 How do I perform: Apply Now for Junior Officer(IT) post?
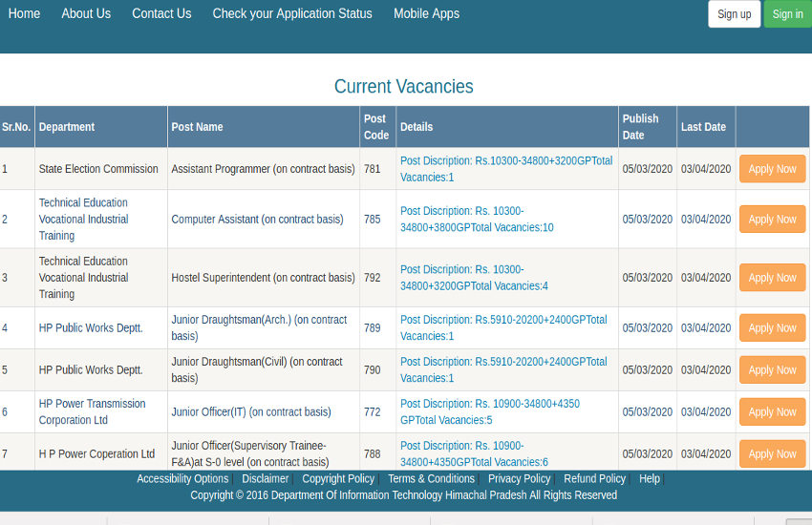click(x=772, y=412)
